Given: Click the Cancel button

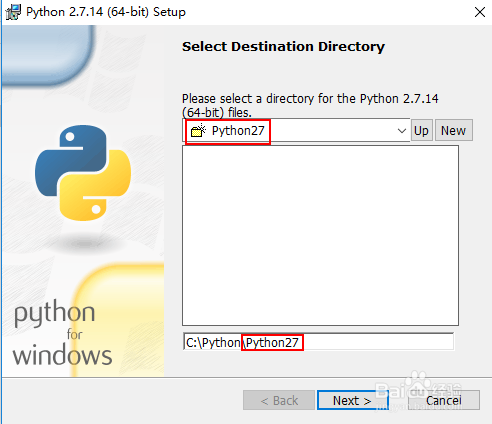Looking at the screenshot, I should [444, 400].
